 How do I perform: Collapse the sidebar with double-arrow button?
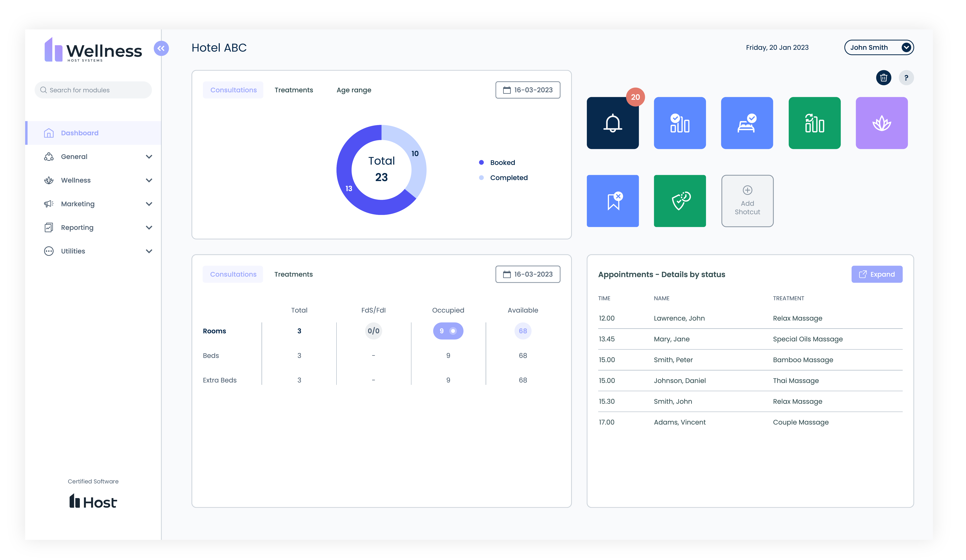(161, 48)
